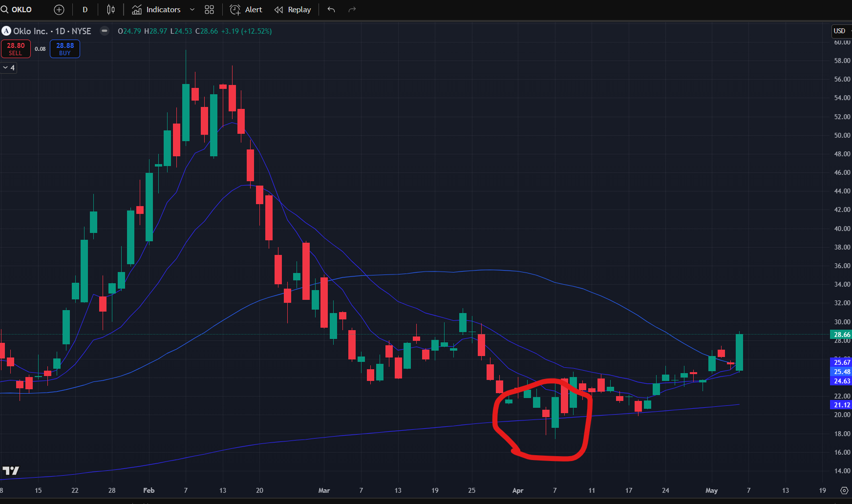Open the USD currency dropdown on price scale

[x=840, y=31]
